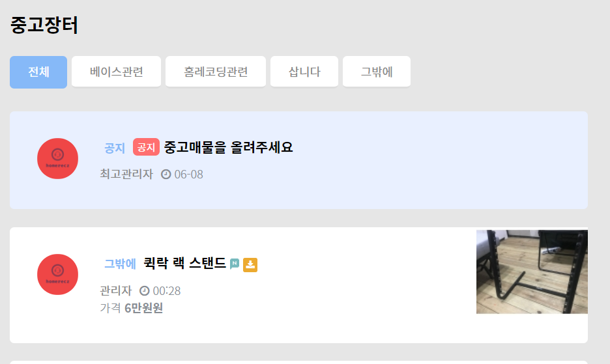Click the clock icon beside 00:28
This screenshot has height=364, width=610.
pos(144,291)
